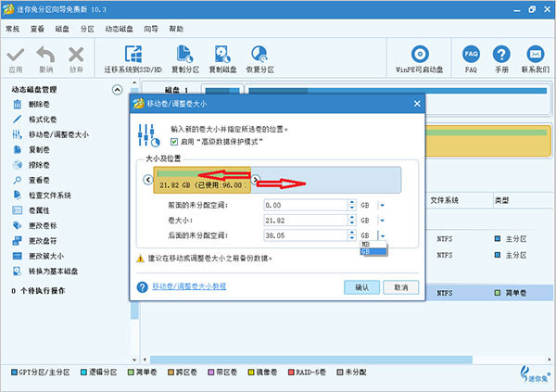
Task: Open the View menu
Action: point(37,29)
